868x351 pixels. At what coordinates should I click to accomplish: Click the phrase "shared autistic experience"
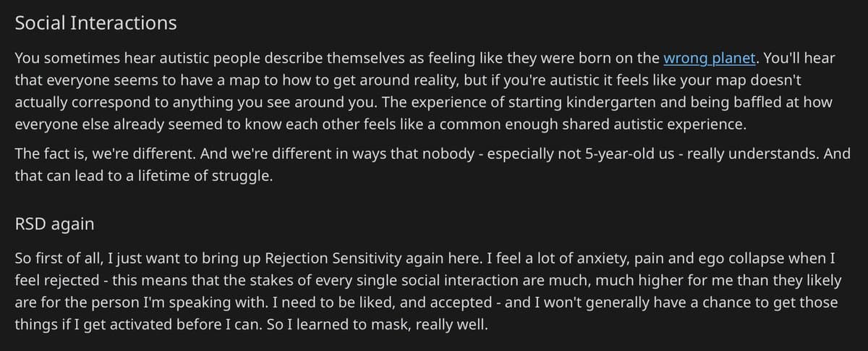point(642,123)
